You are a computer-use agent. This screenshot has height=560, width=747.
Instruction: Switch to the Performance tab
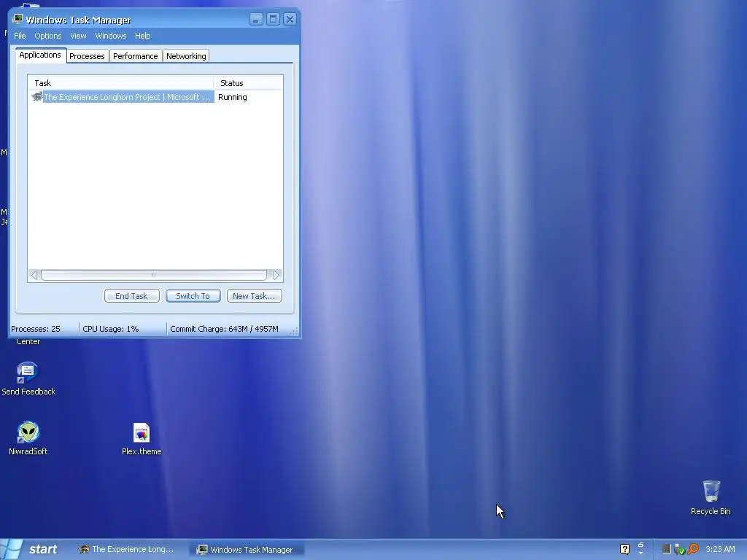tap(135, 56)
